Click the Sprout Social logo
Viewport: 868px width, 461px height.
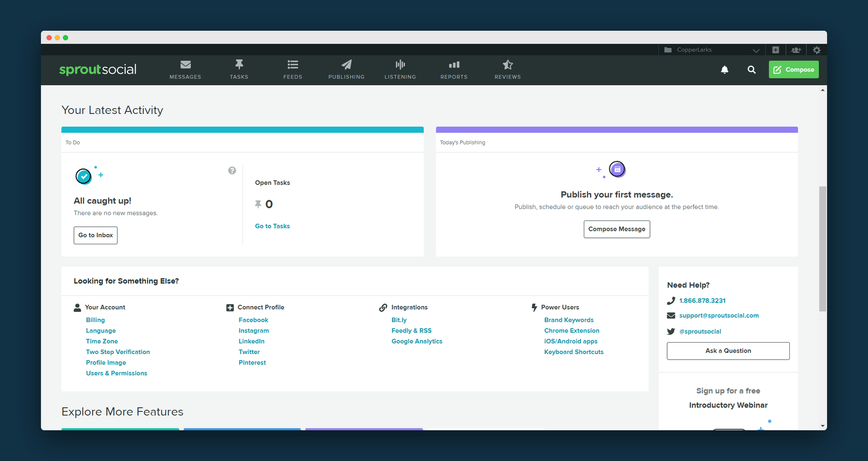tap(98, 70)
